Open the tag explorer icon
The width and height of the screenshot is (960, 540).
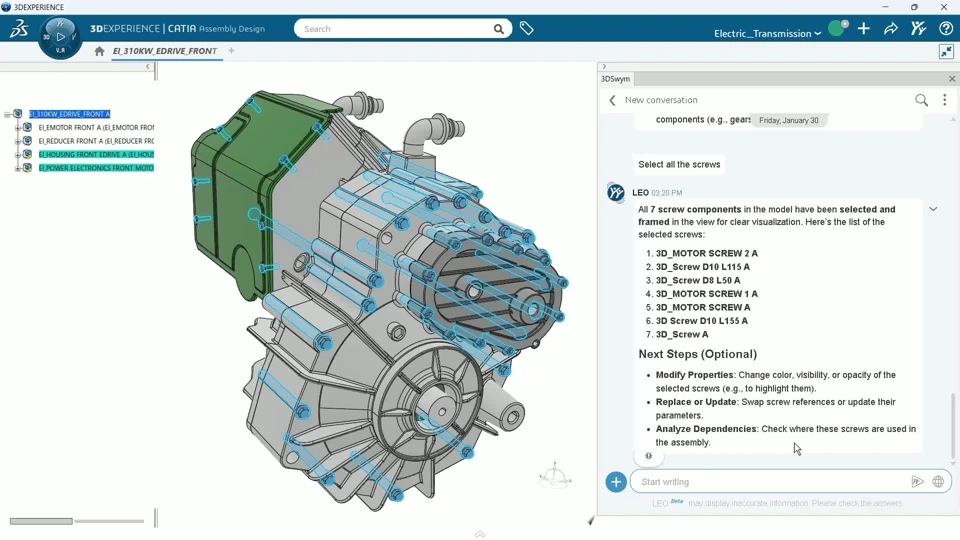click(526, 28)
